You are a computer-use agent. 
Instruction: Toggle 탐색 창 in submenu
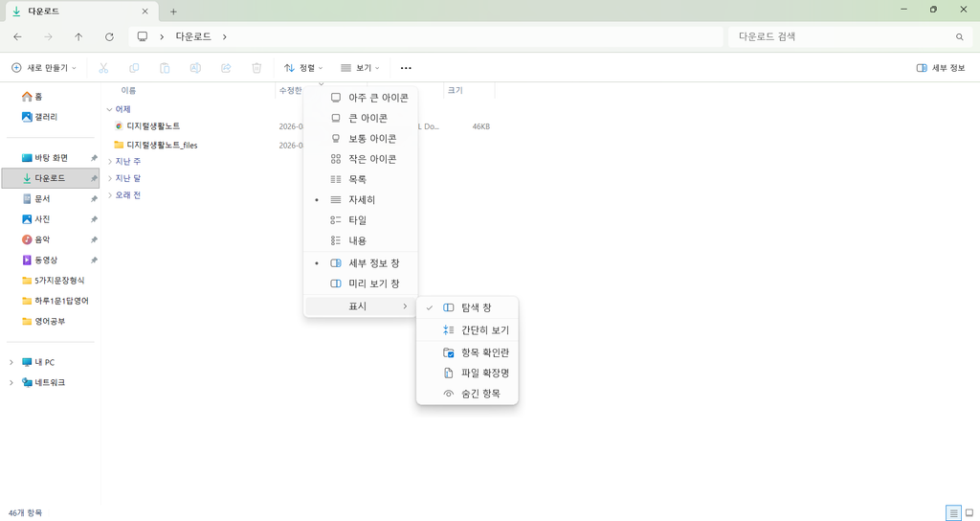pos(467,307)
